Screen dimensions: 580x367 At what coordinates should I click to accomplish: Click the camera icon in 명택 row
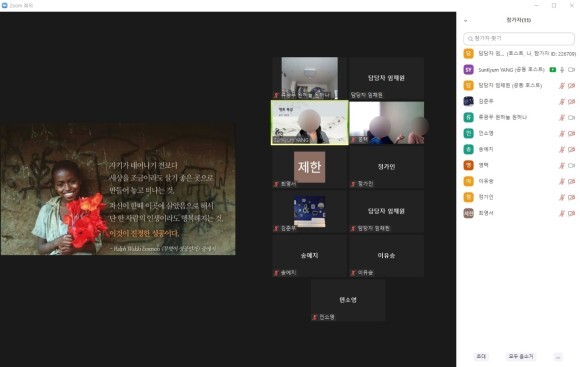(571, 165)
